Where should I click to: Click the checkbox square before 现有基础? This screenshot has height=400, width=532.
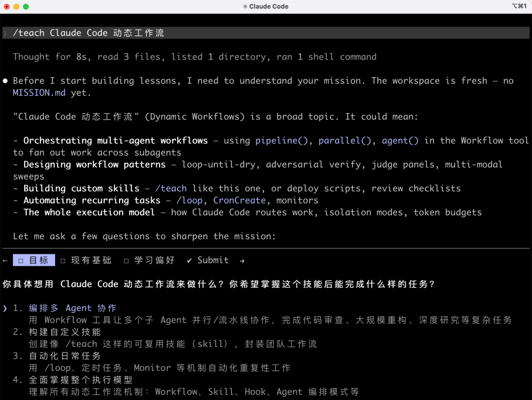tap(63, 261)
